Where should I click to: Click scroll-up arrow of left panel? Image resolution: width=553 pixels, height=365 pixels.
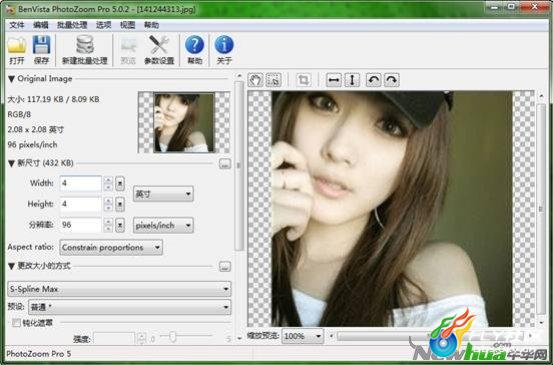239,75
